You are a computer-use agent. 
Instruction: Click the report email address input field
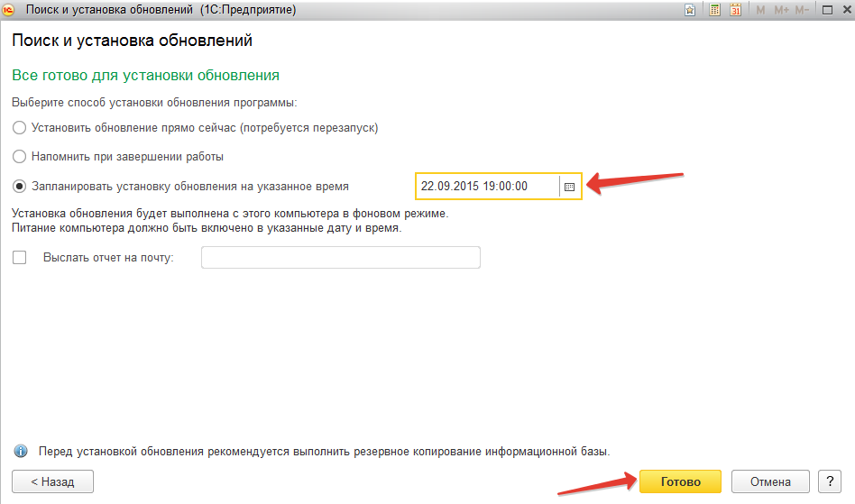click(x=340, y=258)
